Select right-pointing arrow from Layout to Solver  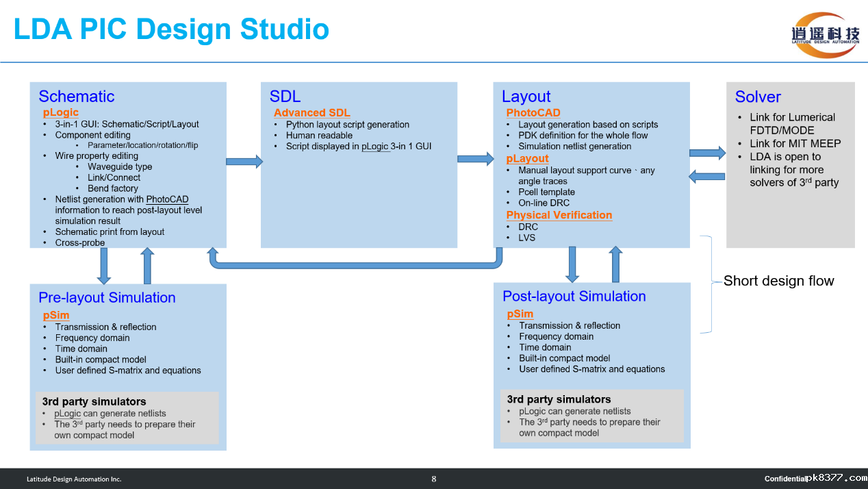[707, 153]
